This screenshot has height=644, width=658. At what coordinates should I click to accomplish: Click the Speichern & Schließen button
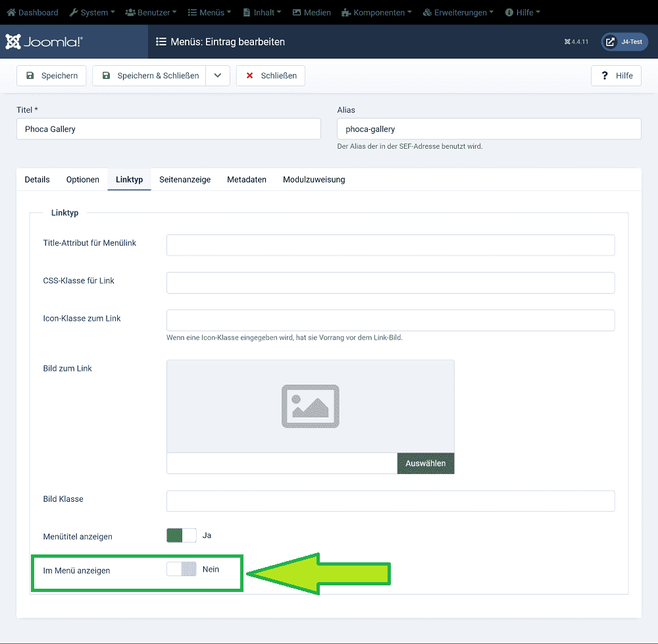click(x=149, y=76)
